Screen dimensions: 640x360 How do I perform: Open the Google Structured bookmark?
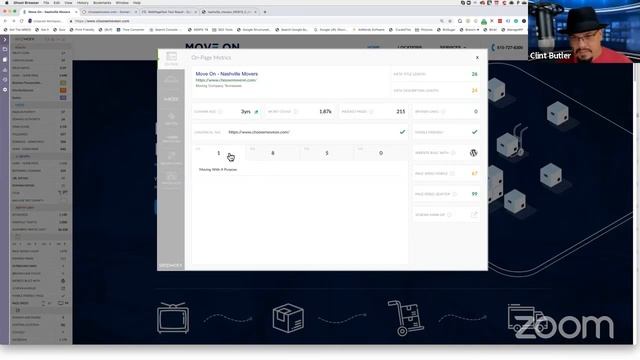pos(253,30)
